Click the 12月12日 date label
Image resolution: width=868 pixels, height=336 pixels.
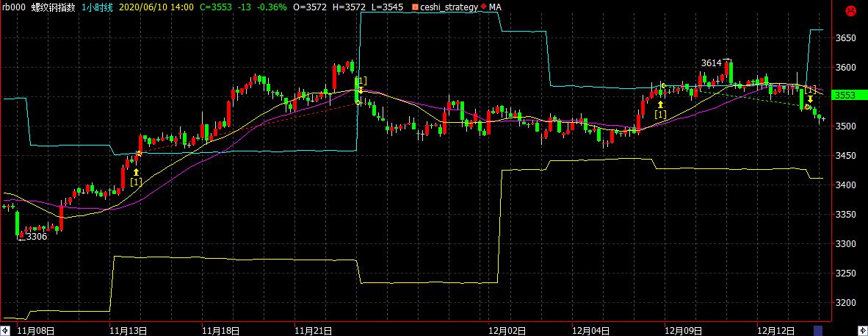(x=776, y=331)
